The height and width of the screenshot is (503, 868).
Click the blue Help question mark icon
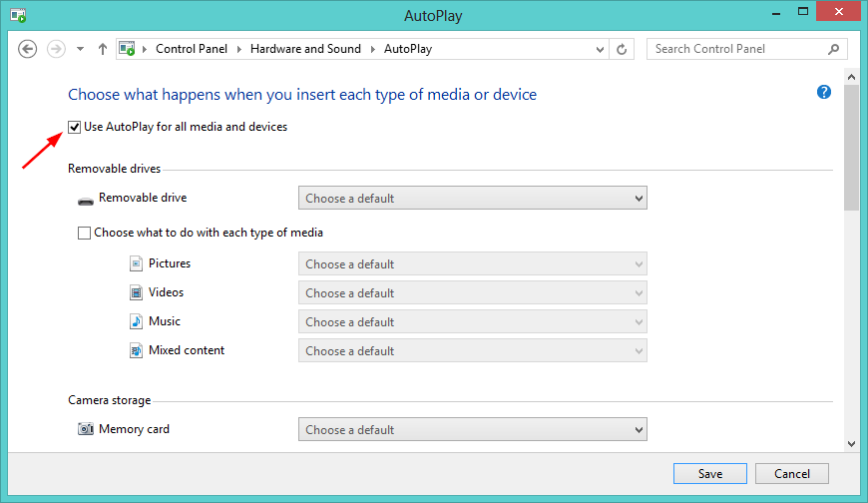(824, 92)
